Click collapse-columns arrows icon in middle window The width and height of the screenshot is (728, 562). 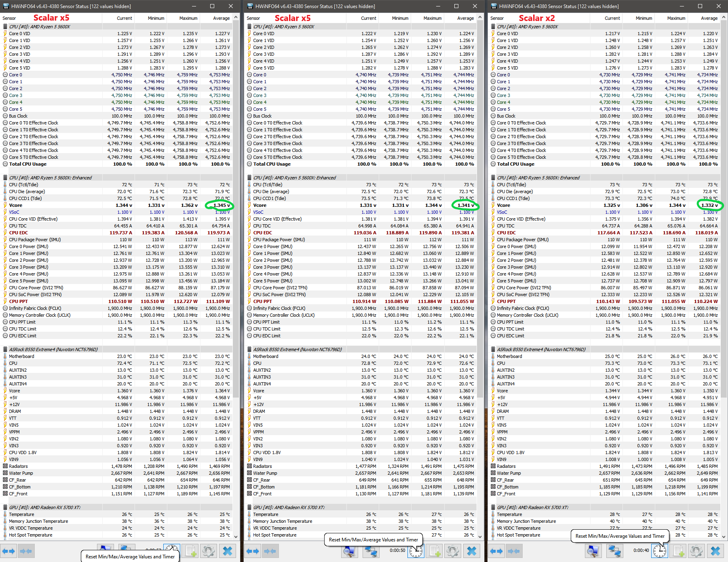[x=270, y=551]
